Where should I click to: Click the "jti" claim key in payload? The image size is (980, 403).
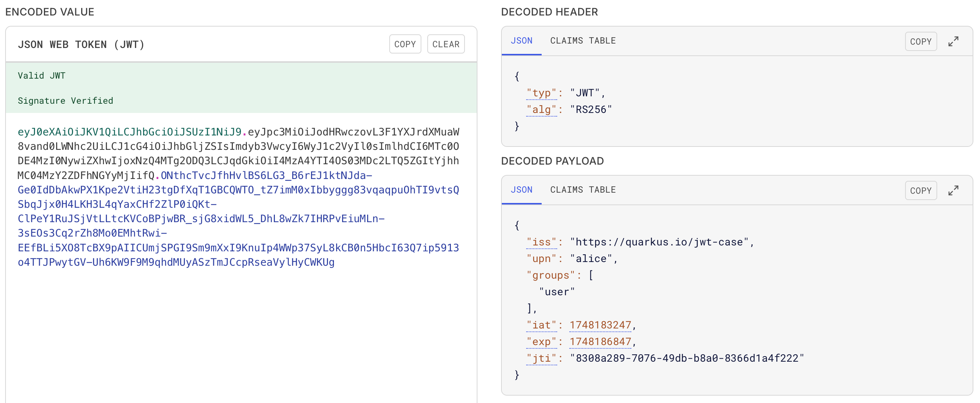pos(541,358)
